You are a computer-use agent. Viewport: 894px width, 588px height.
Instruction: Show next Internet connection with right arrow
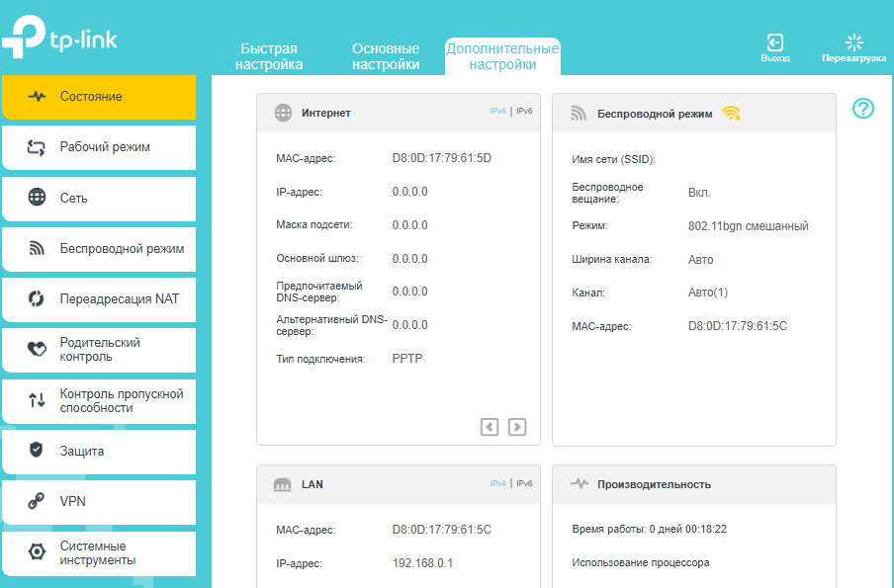click(517, 427)
